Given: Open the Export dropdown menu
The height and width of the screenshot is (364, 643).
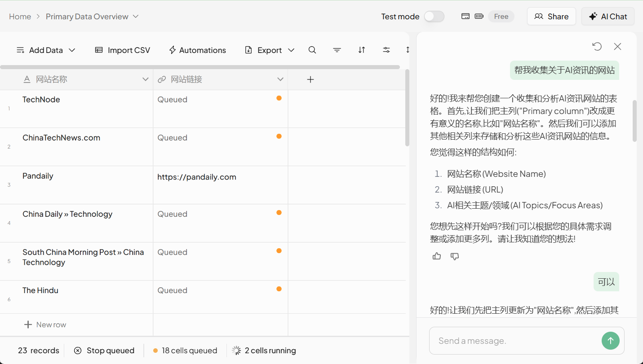Looking at the screenshot, I should click(270, 50).
